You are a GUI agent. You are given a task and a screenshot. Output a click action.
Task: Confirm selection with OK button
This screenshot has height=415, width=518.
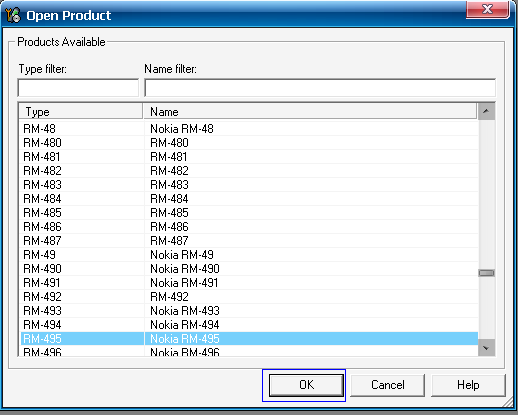[x=306, y=385]
